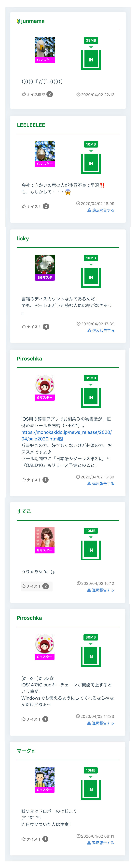Screen dimensions: 137x868
Task: Click the IN box icon on junmama's post
Action: 91,60
